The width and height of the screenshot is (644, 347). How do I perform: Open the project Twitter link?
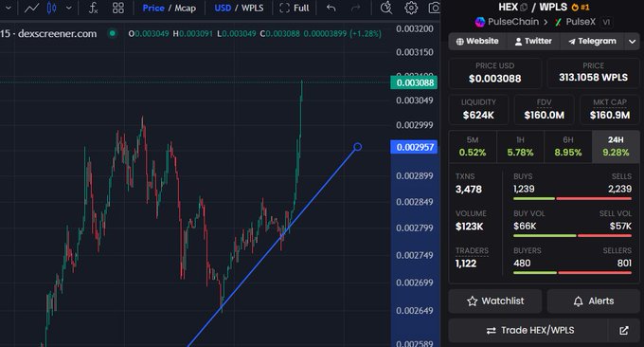[533, 41]
